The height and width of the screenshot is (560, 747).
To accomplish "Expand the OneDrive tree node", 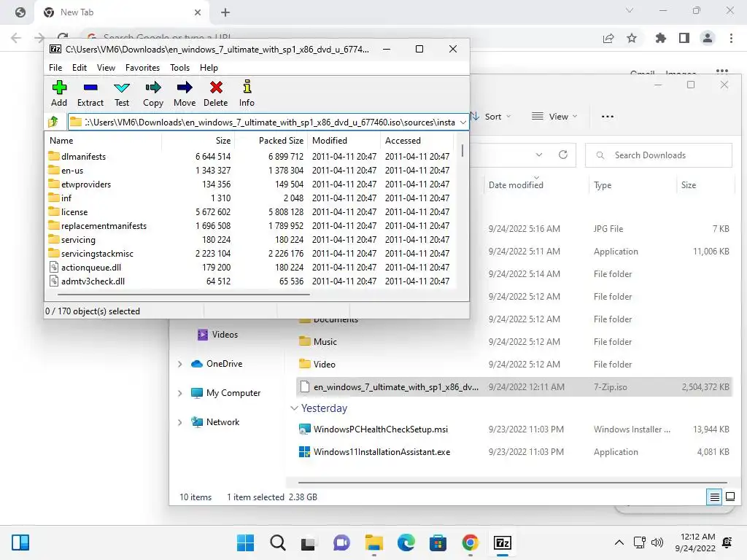I will (180, 364).
